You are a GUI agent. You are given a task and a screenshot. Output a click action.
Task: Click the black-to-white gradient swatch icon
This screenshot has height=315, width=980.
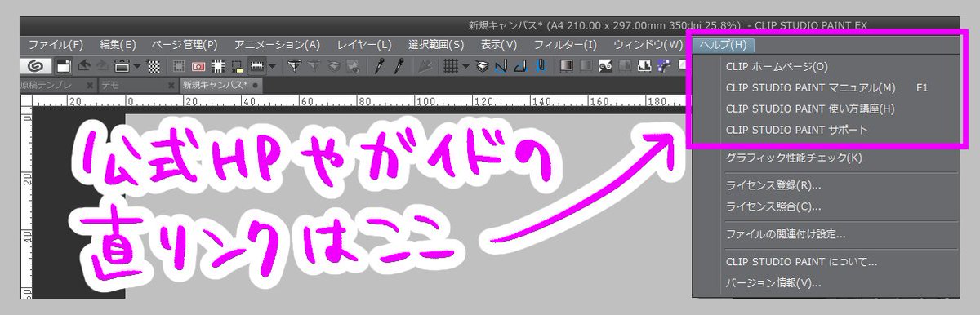(x=566, y=67)
